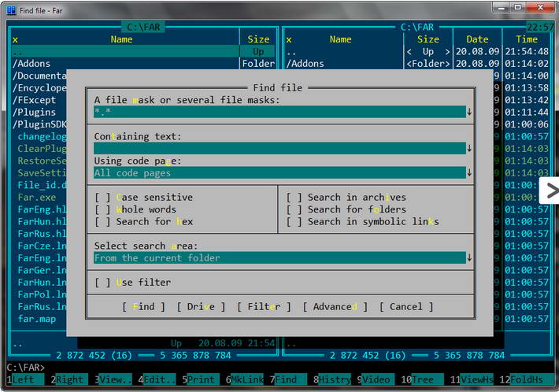Viewport: 559px width, 392px height.
Task: Click the Advanced button
Action: 335,307
